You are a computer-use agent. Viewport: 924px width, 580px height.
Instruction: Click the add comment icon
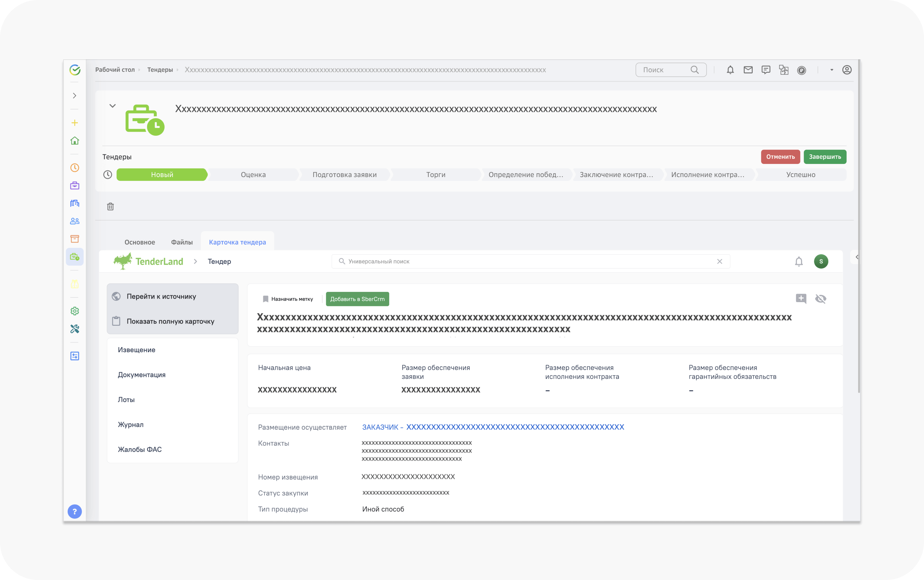[x=801, y=298]
